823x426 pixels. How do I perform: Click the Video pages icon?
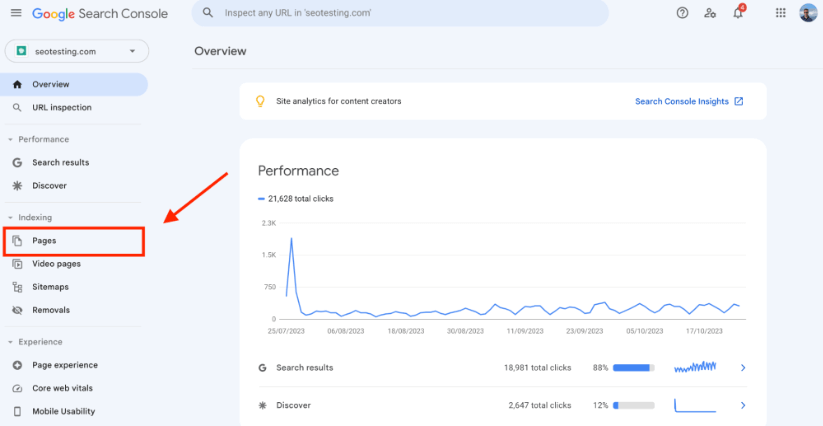[17, 264]
